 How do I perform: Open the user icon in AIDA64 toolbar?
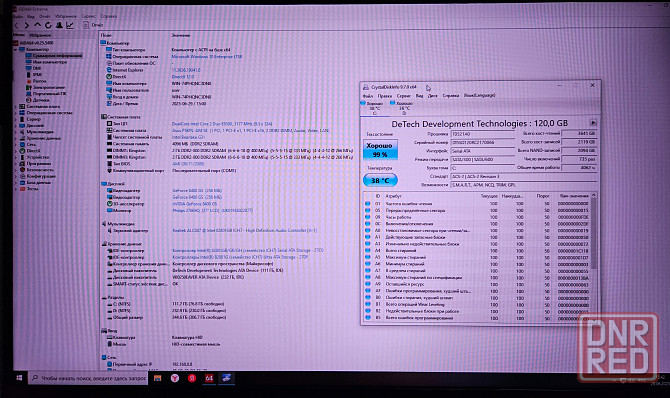coord(59,25)
